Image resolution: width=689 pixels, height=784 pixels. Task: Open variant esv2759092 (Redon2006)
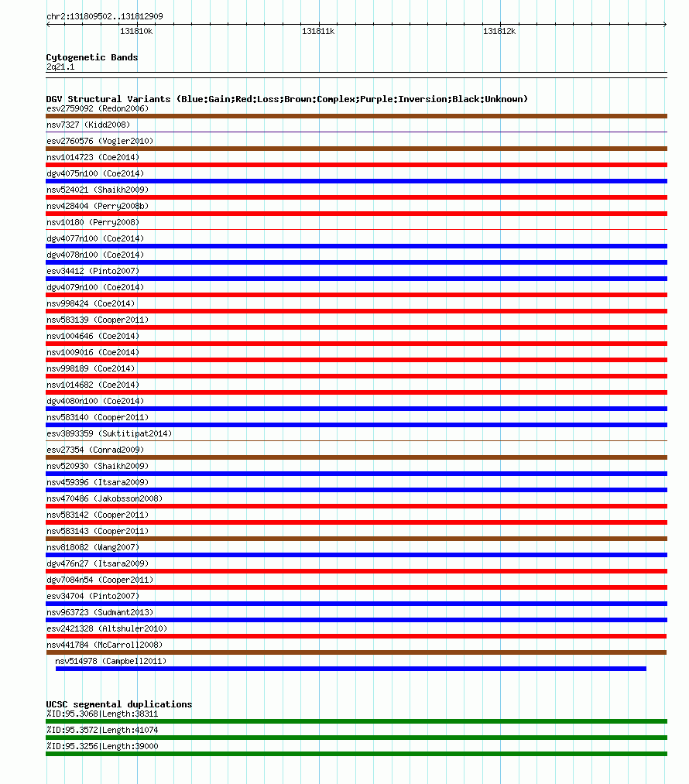coord(98,108)
